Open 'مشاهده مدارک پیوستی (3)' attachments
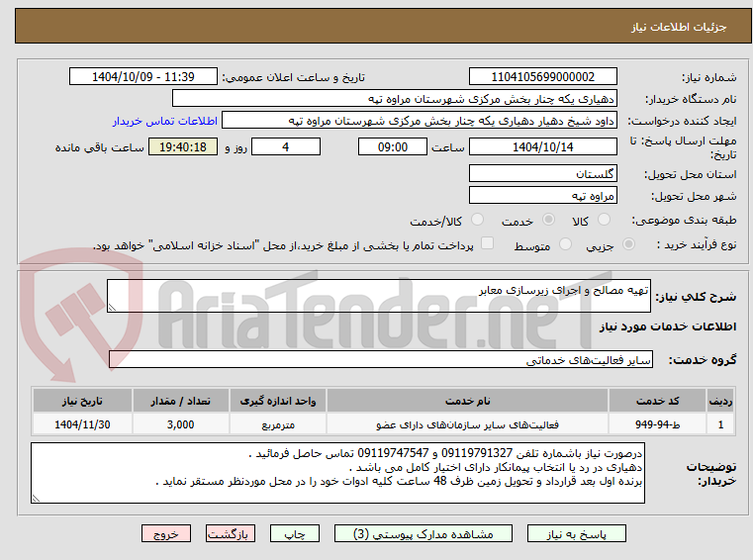Viewport: 753px width, 560px height. click(x=424, y=533)
